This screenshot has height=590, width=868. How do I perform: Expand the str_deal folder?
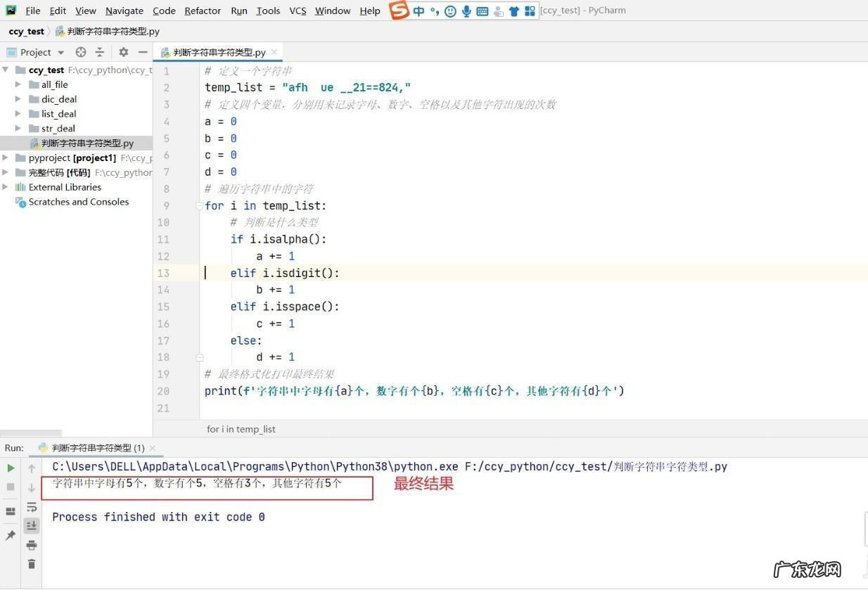[18, 128]
